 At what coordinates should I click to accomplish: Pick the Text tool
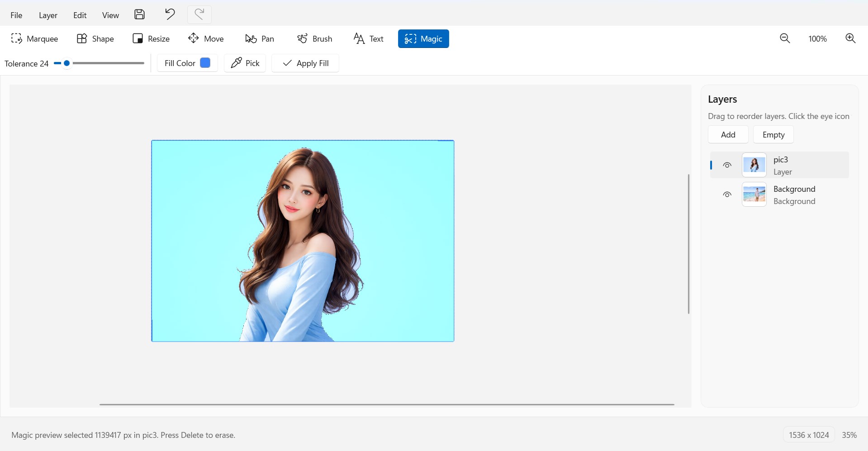coord(369,38)
